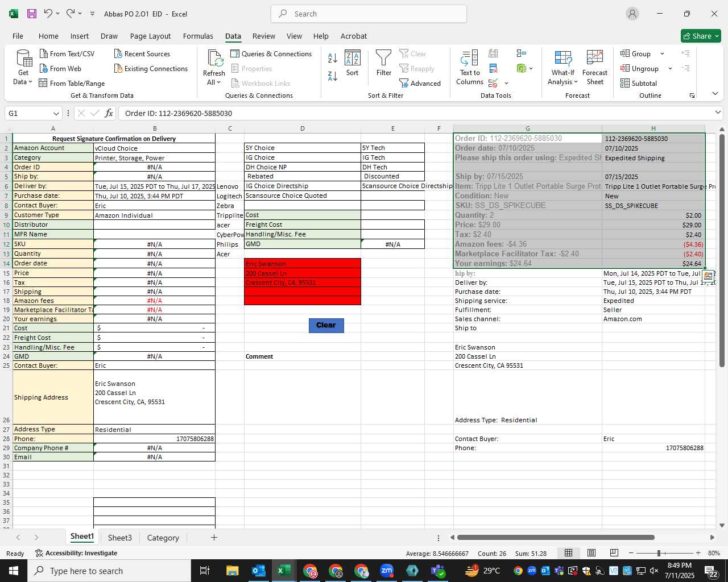
Task: Switch to the Home ribbon tab
Action: click(x=48, y=36)
